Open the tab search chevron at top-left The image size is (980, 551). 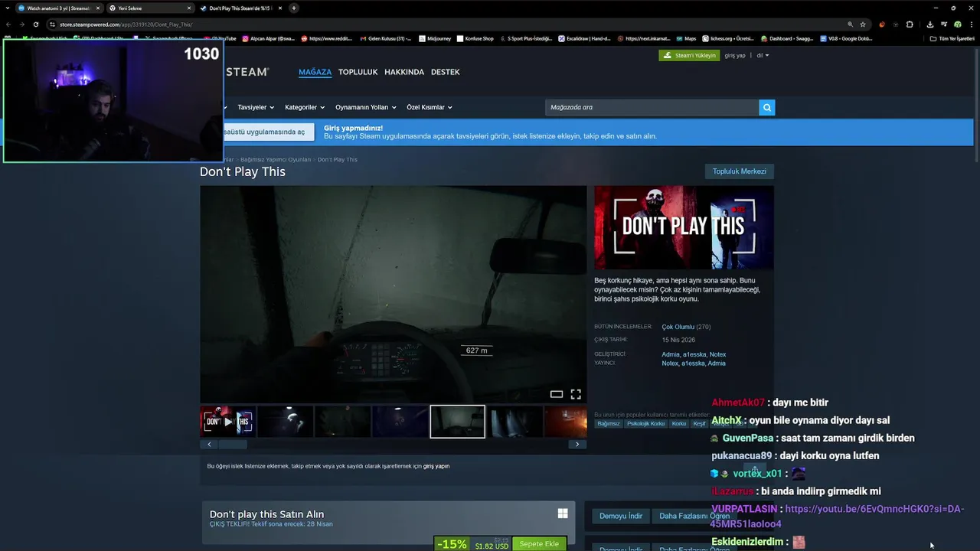coord(7,8)
